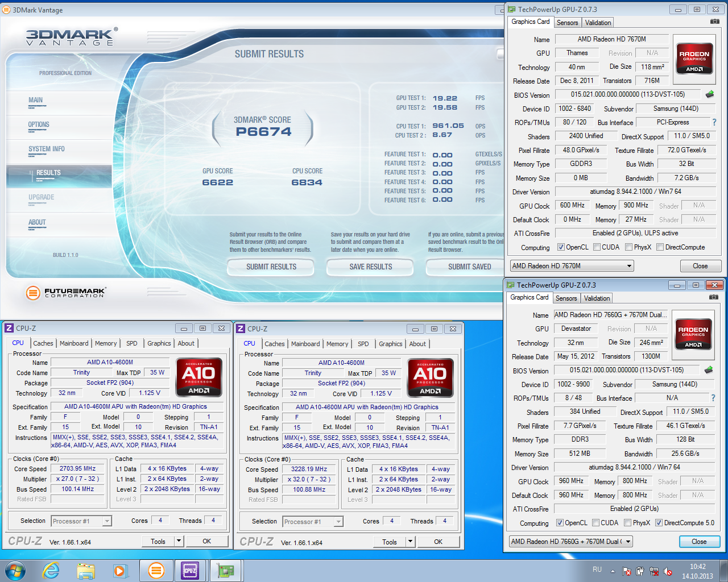728x582 pixels.
Task: Click CPU-Z title bar icon in left window
Action: click(x=9, y=328)
